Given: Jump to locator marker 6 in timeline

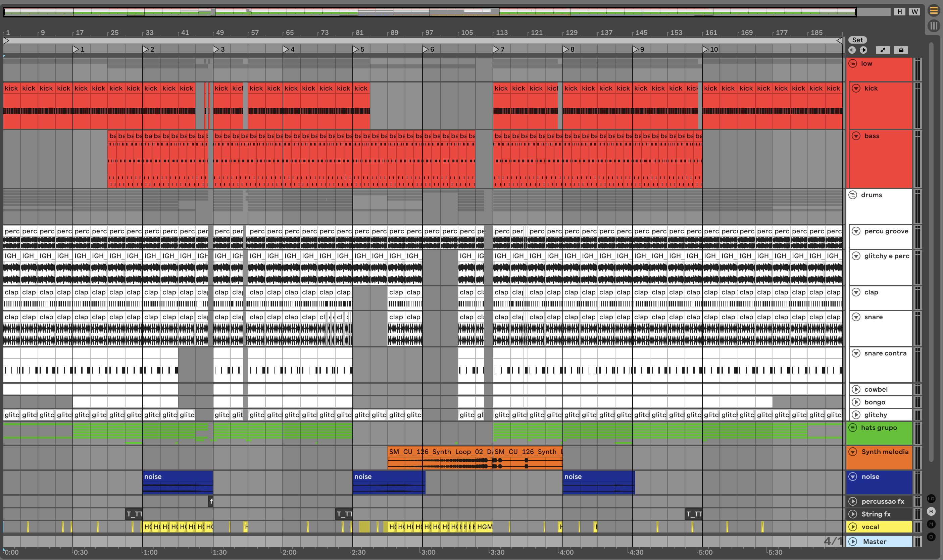Looking at the screenshot, I should coord(426,49).
